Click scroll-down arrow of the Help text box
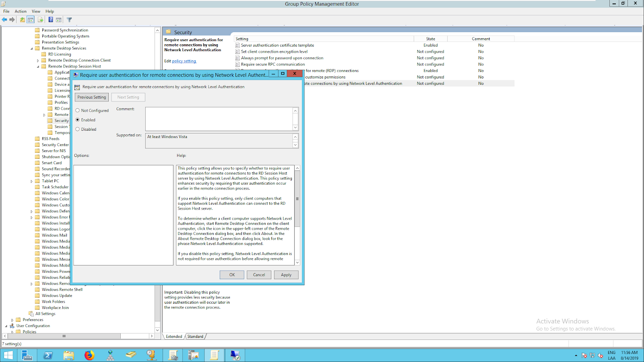The image size is (644, 362). click(297, 263)
